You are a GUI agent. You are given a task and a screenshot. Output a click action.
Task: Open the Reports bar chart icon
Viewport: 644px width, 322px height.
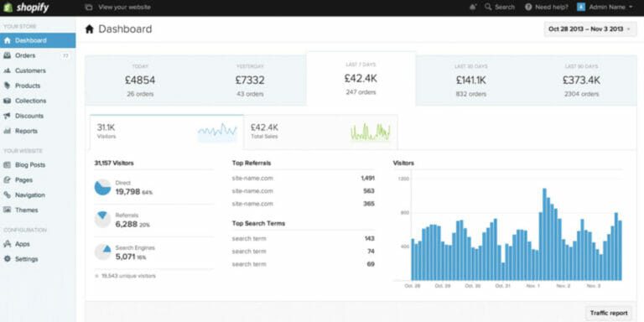[7, 131]
